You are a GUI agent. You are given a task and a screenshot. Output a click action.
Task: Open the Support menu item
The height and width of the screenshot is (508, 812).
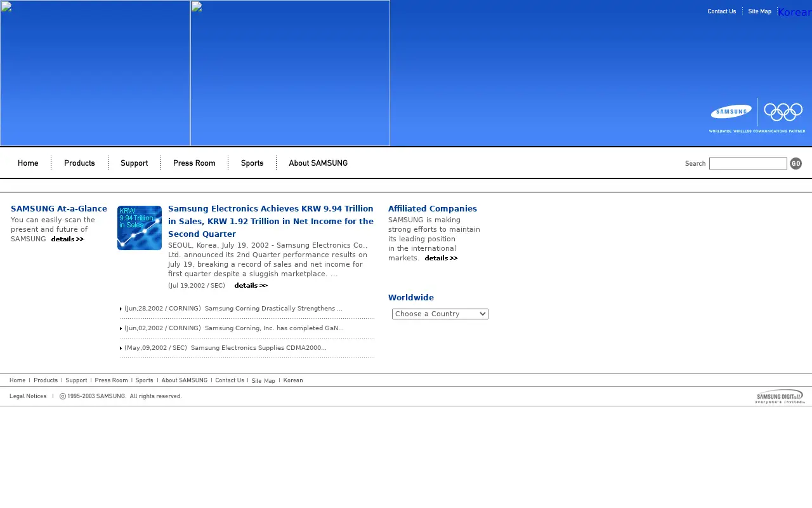pyautogui.click(x=134, y=163)
